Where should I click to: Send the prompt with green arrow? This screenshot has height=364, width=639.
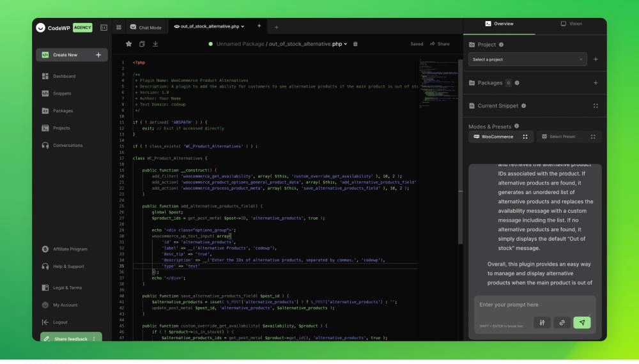click(x=581, y=322)
